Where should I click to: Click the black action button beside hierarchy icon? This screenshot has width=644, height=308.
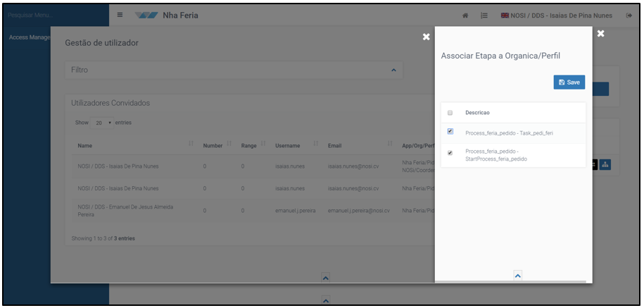[595, 164]
